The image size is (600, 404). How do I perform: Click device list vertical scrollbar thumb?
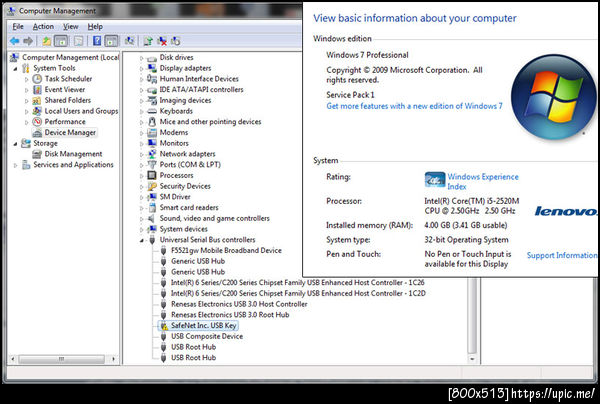click(x=473, y=316)
